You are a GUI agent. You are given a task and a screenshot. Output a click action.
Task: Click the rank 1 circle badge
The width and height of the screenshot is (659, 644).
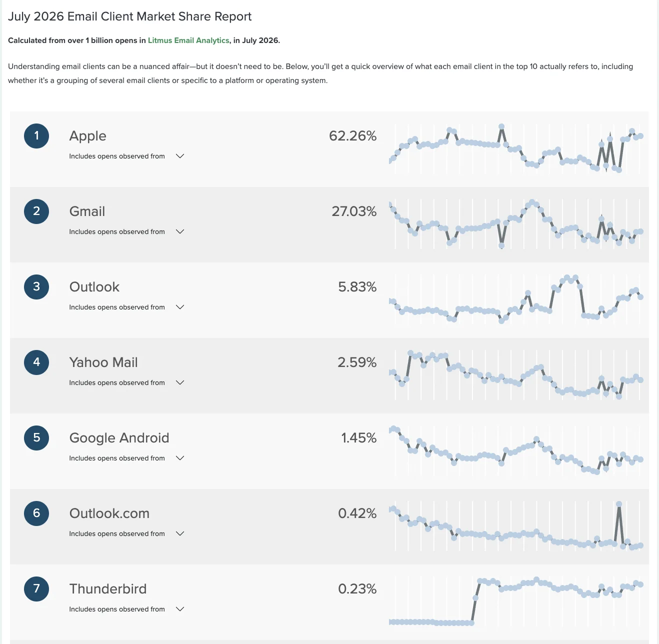36,136
